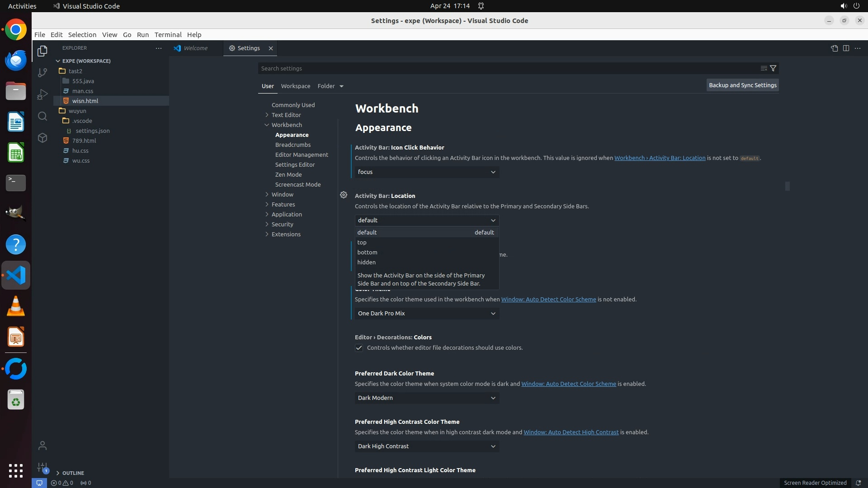
Task: Open the Search view icon
Action: (42, 116)
